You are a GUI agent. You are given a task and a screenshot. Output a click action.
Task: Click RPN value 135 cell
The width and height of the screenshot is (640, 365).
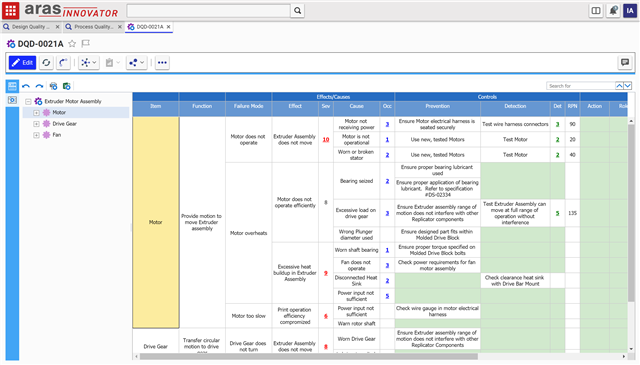tap(572, 213)
